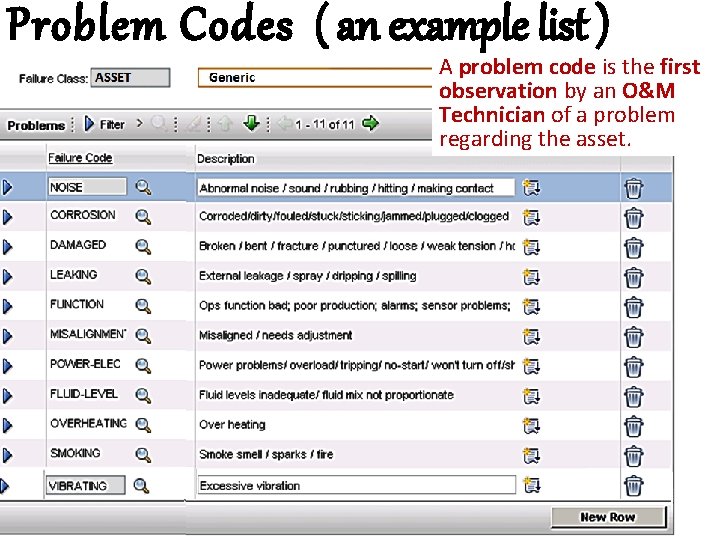
Task: Expand the NOISE row details arrow
Action: tap(7, 187)
